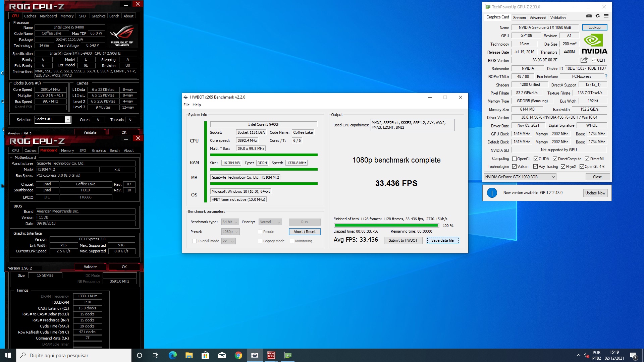644x362 pixels.
Task: Toggle the UEFI checkbox in GPU-Z
Action: (594, 60)
